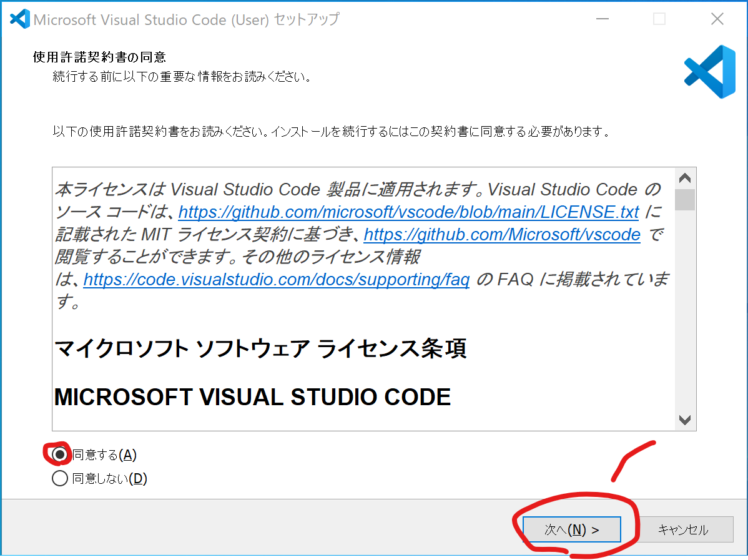Click the 次へ(N) > button
The image size is (748, 560).
point(571,530)
